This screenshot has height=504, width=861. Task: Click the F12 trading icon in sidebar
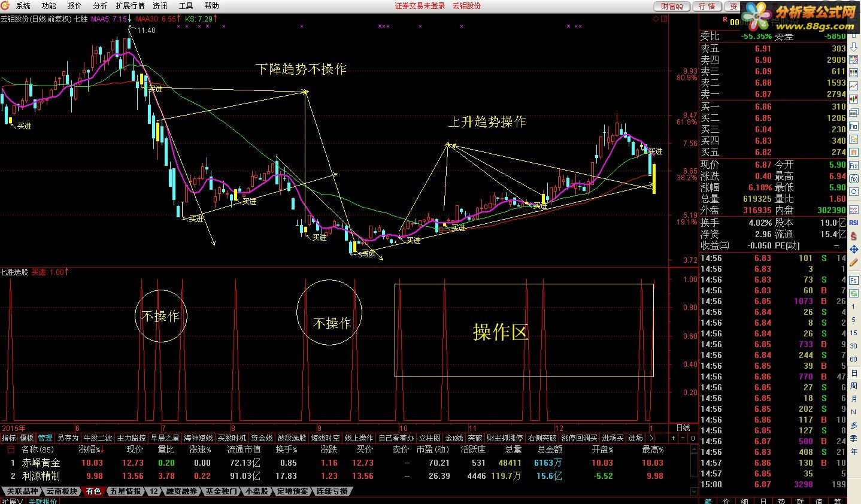point(853,165)
